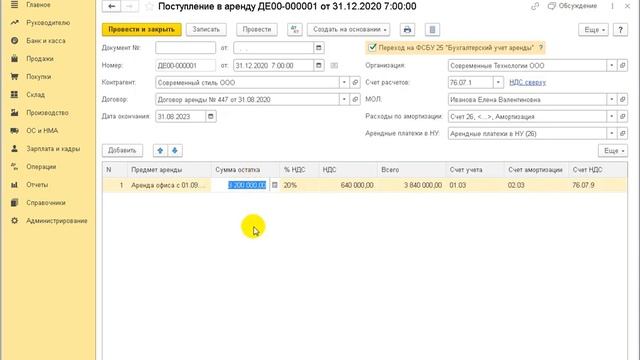This screenshot has height=360, width=640.
Task: Click Провести и закрыть
Action: click(142, 29)
